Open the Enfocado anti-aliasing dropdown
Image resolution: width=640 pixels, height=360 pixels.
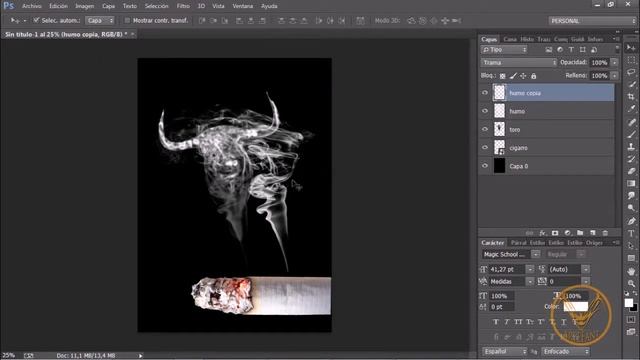pos(566,351)
